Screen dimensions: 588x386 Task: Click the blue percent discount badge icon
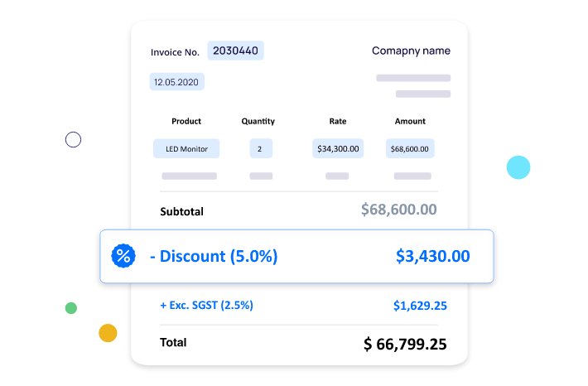(123, 256)
